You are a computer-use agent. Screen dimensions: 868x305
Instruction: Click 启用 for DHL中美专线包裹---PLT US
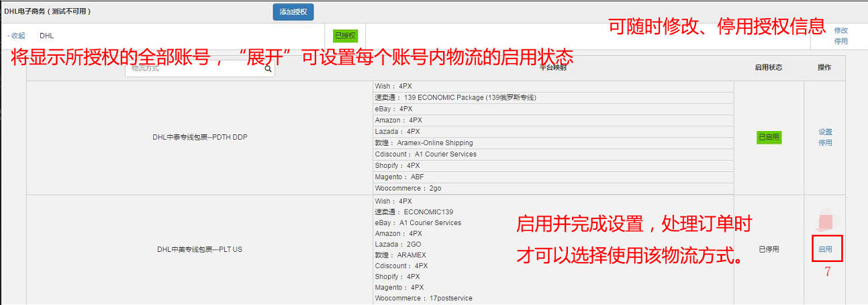(825, 249)
